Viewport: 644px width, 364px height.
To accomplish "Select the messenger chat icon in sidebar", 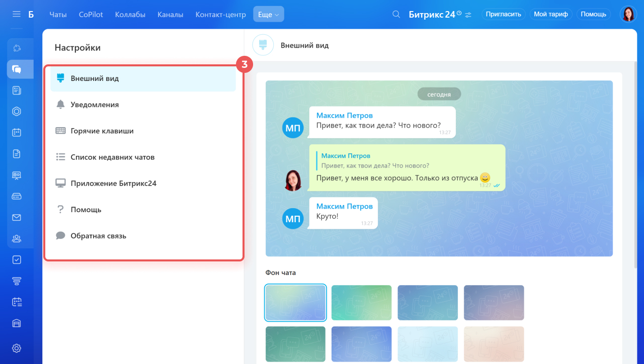I will (17, 69).
